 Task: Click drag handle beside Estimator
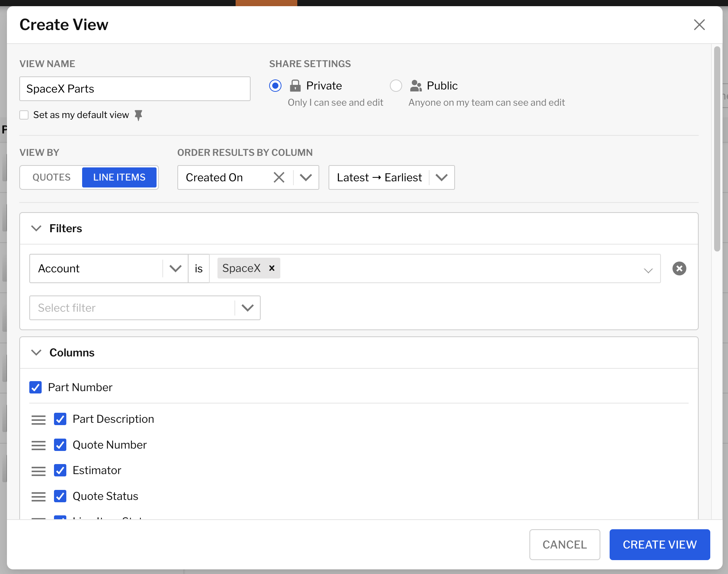pos(39,471)
